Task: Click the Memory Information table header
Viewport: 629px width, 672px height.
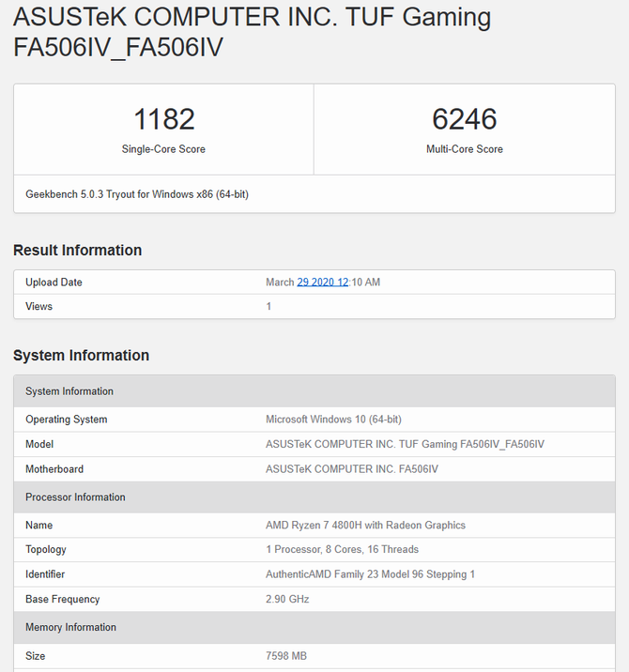Action: [70, 627]
